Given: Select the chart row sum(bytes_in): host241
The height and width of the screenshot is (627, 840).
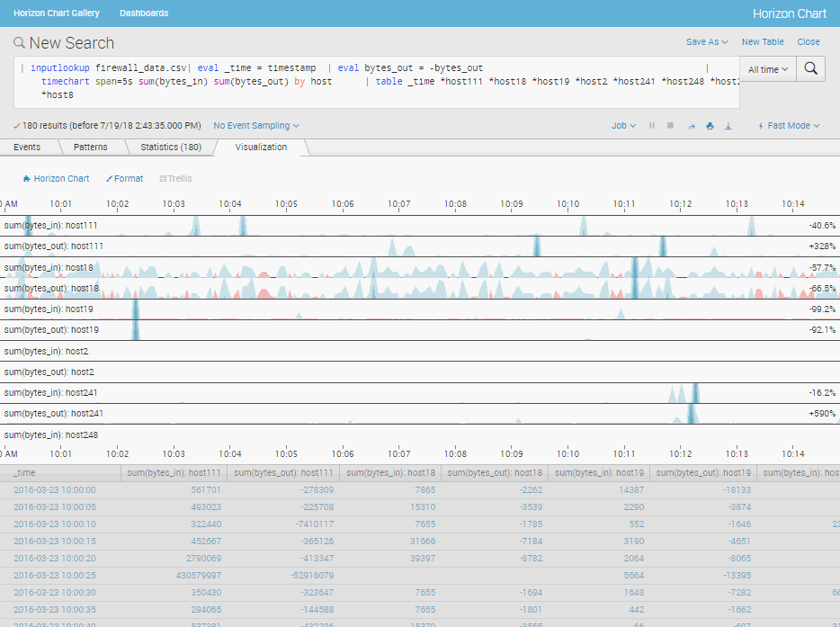Looking at the screenshot, I should pos(420,393).
